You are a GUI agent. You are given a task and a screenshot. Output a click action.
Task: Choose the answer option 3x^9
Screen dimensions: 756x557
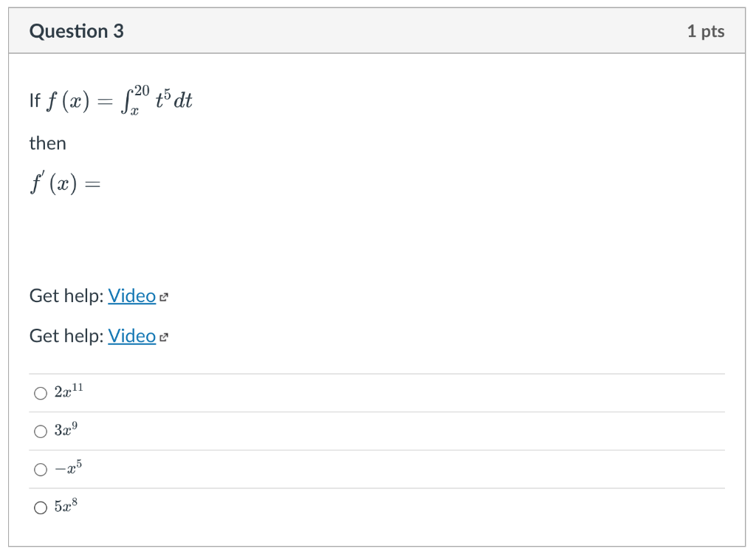point(66,430)
